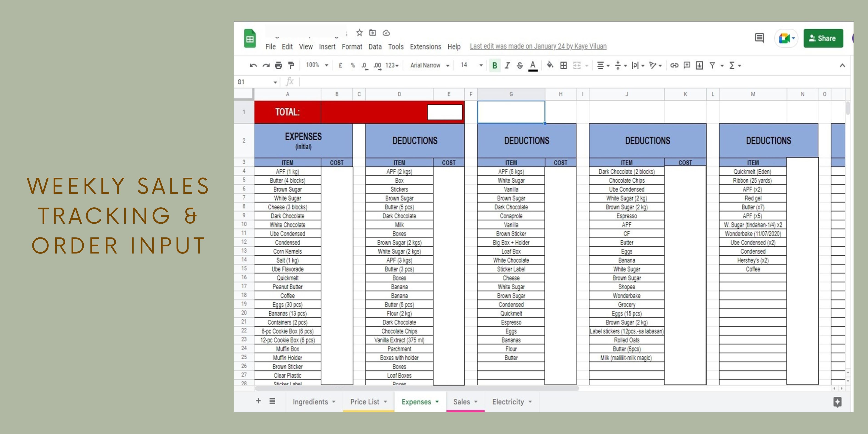Screen dimensions: 868x434
Task: Open the more formats 123 dropdown
Action: [392, 65]
